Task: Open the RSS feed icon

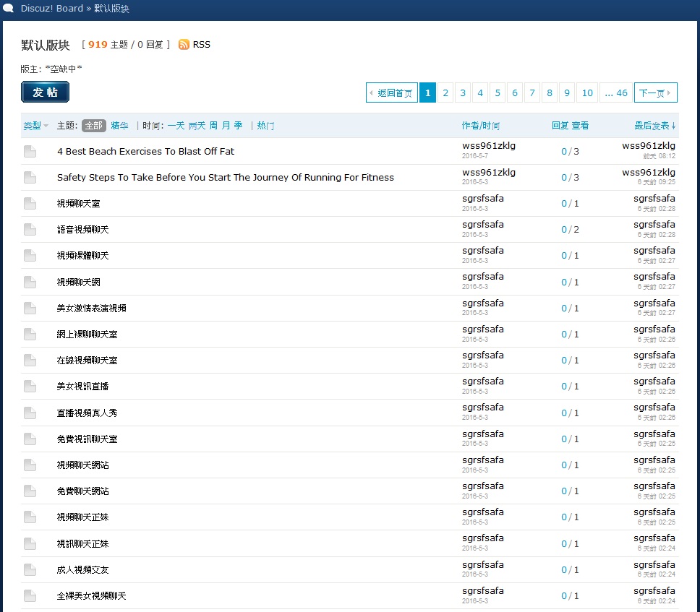Action: 184,45
